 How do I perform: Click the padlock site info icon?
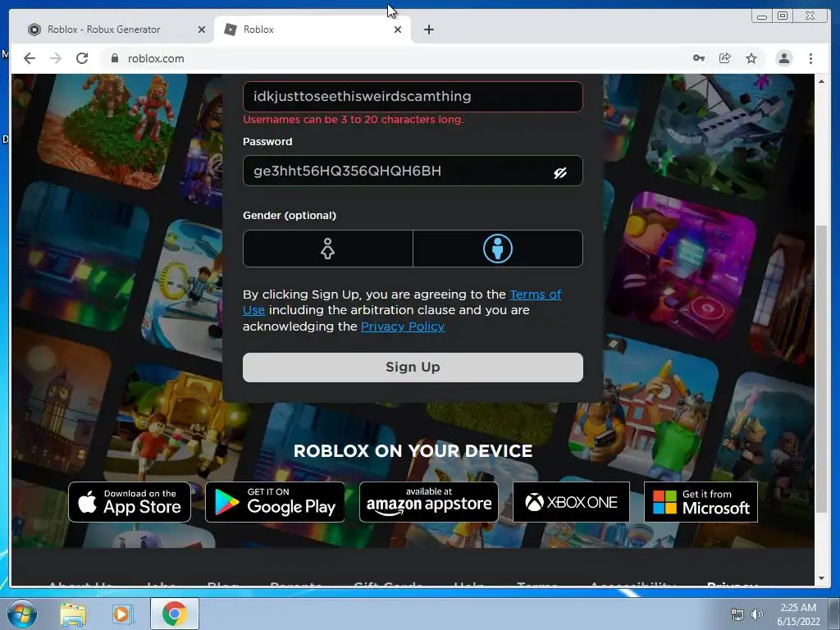(114, 58)
